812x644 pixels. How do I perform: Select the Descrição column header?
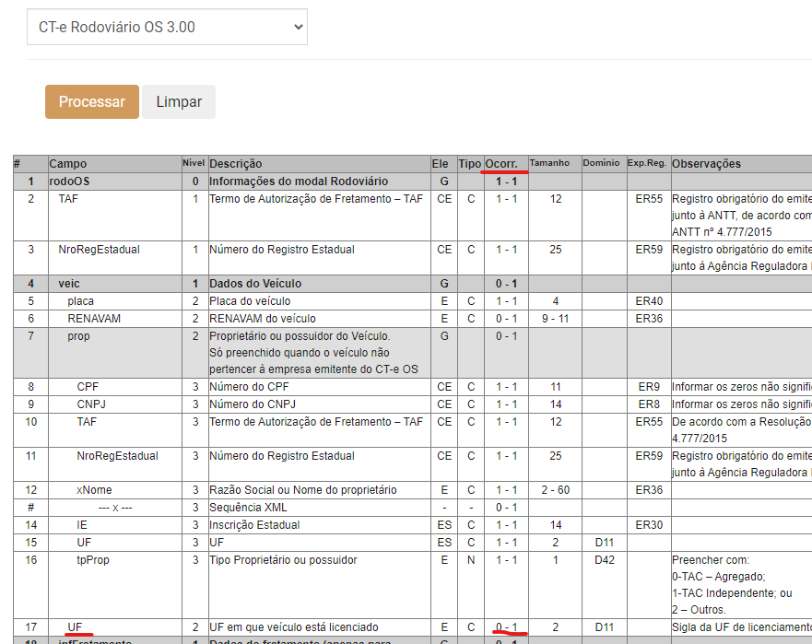click(236, 164)
